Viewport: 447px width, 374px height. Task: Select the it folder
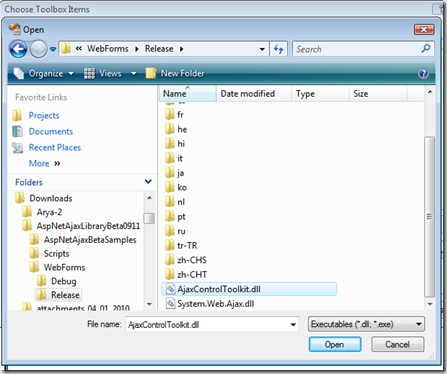[180, 158]
